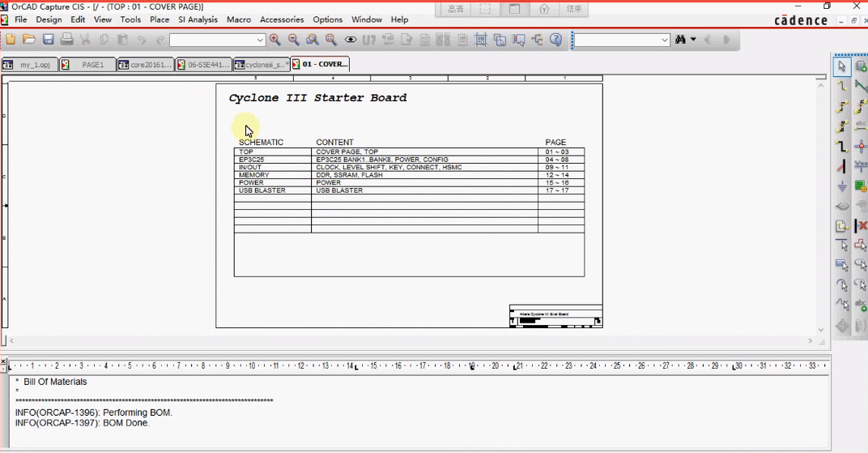868x453 pixels.
Task: Select the Place Hierarchical Block tool
Action: point(861,186)
